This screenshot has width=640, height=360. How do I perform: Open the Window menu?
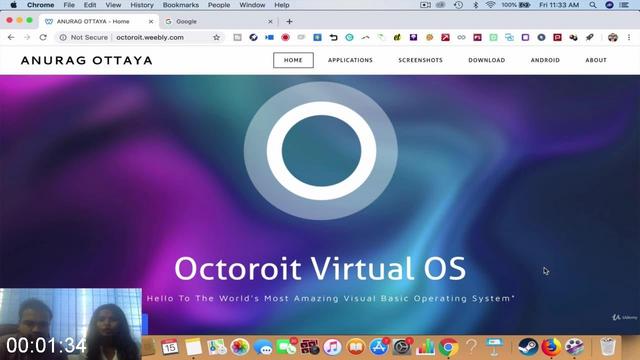coord(252,5)
